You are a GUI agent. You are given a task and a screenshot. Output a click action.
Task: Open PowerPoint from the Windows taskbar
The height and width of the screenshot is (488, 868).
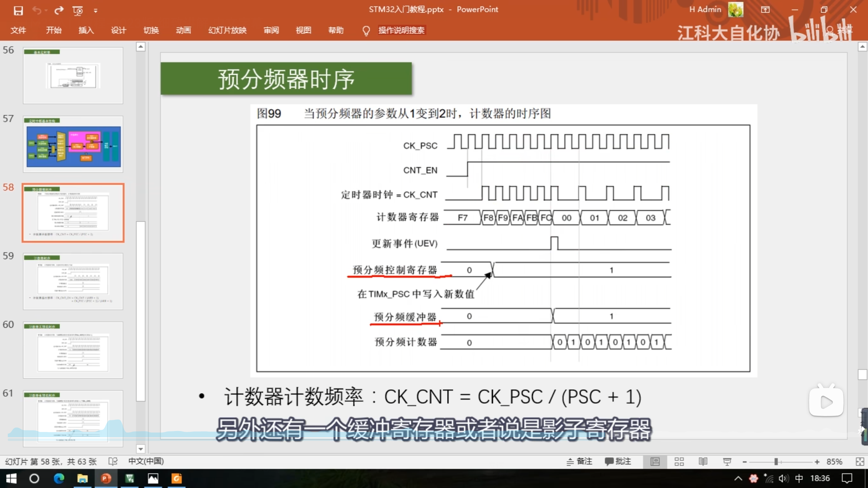click(106, 479)
